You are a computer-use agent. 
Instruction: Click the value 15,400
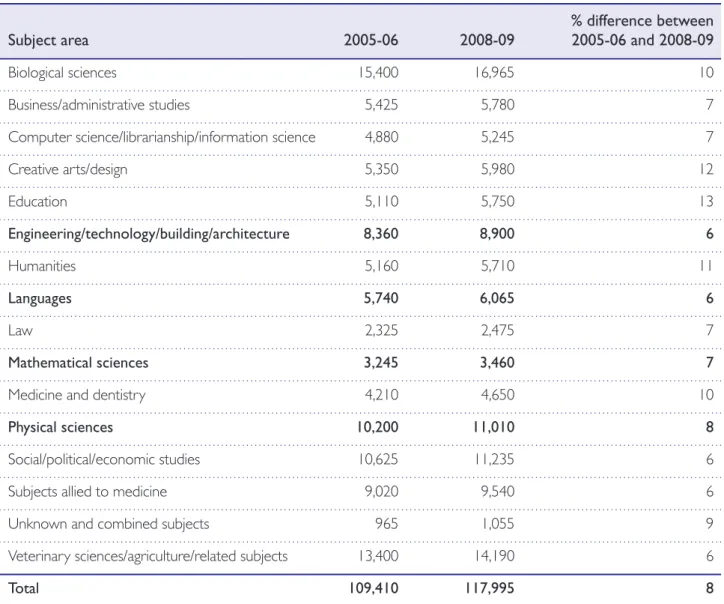pos(379,72)
